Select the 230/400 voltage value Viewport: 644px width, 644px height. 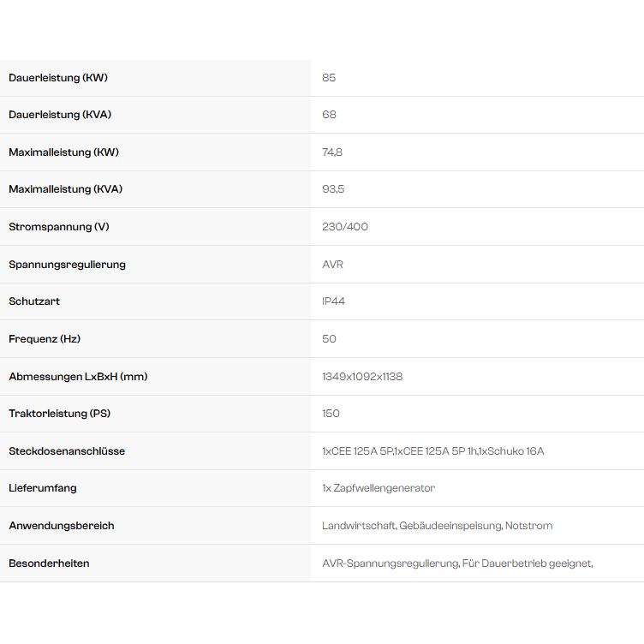point(345,227)
